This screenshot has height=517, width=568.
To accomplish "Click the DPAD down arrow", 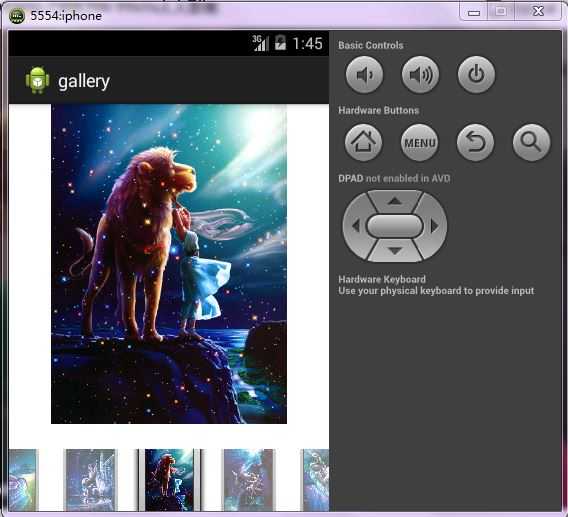I will [395, 251].
